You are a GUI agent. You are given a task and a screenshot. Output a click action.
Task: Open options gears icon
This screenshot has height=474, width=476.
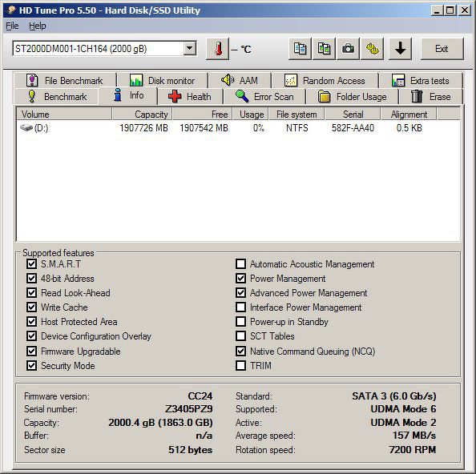[372, 49]
